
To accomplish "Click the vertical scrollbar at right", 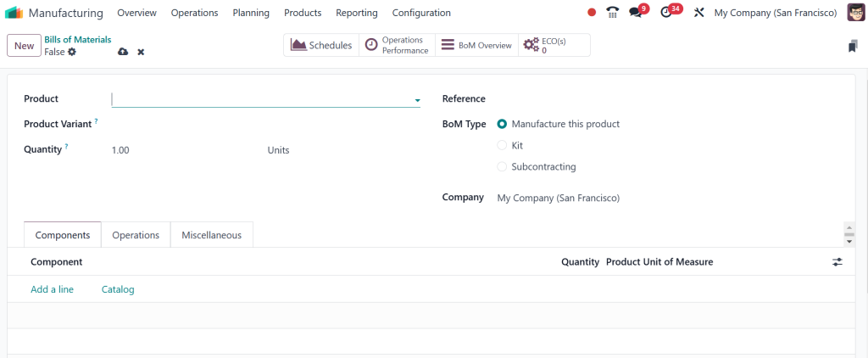I will pyautogui.click(x=849, y=234).
